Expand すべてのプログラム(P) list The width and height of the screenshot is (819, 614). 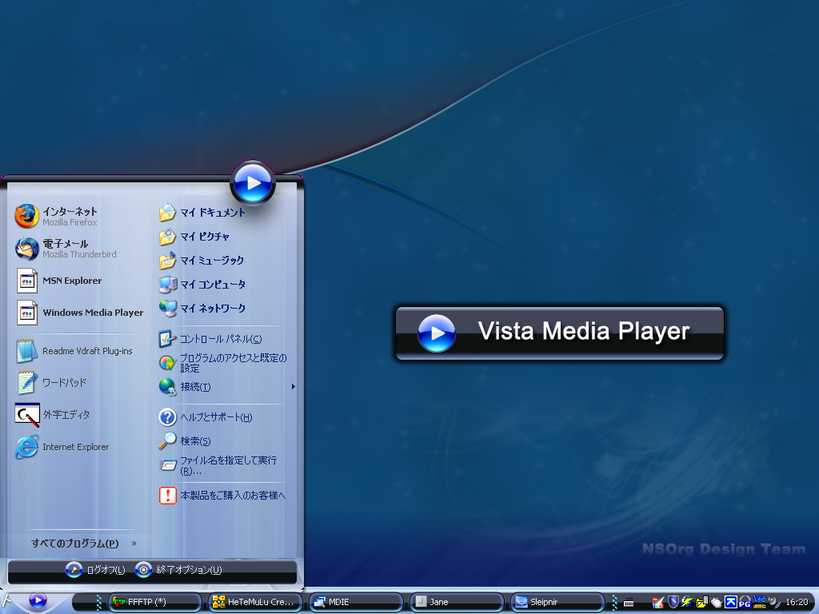(84, 544)
